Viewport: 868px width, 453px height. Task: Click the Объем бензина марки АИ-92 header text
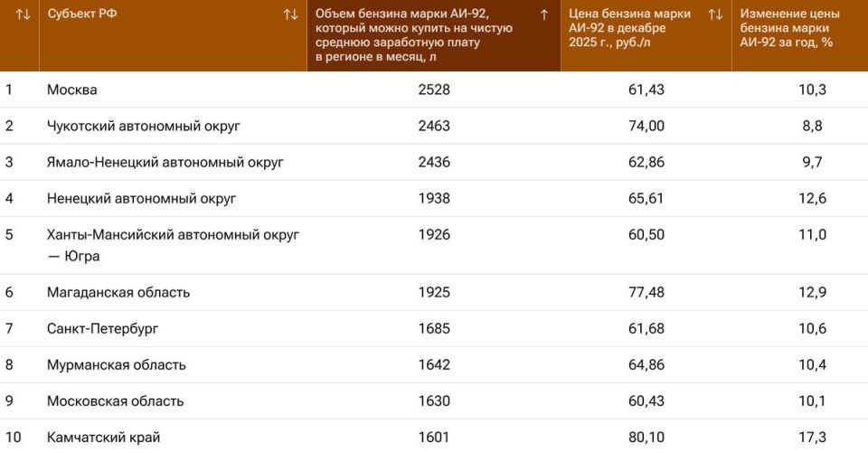click(x=414, y=35)
